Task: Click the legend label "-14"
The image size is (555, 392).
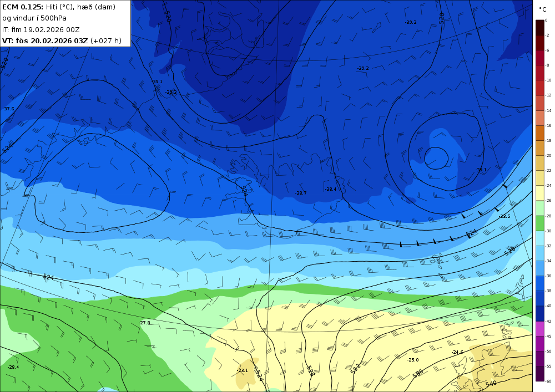Action: click(548, 111)
